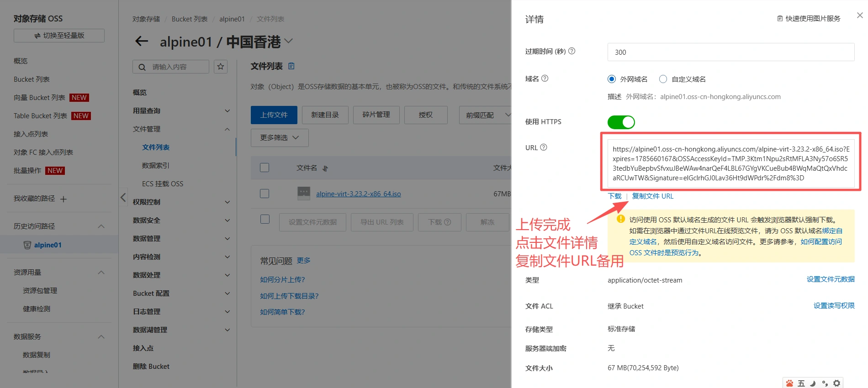Click the plus icon beside 我收藏的路径
This screenshot has width=868, height=388.
(x=64, y=199)
